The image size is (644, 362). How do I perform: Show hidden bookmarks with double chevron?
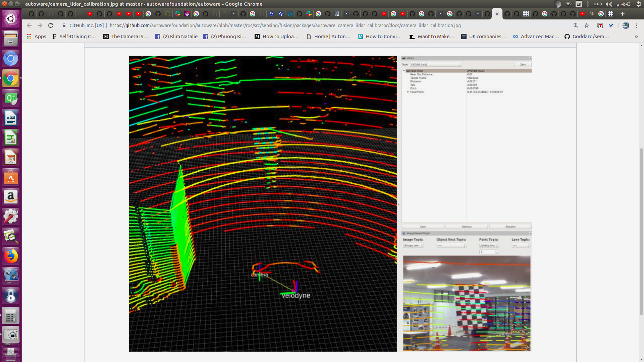coord(636,37)
